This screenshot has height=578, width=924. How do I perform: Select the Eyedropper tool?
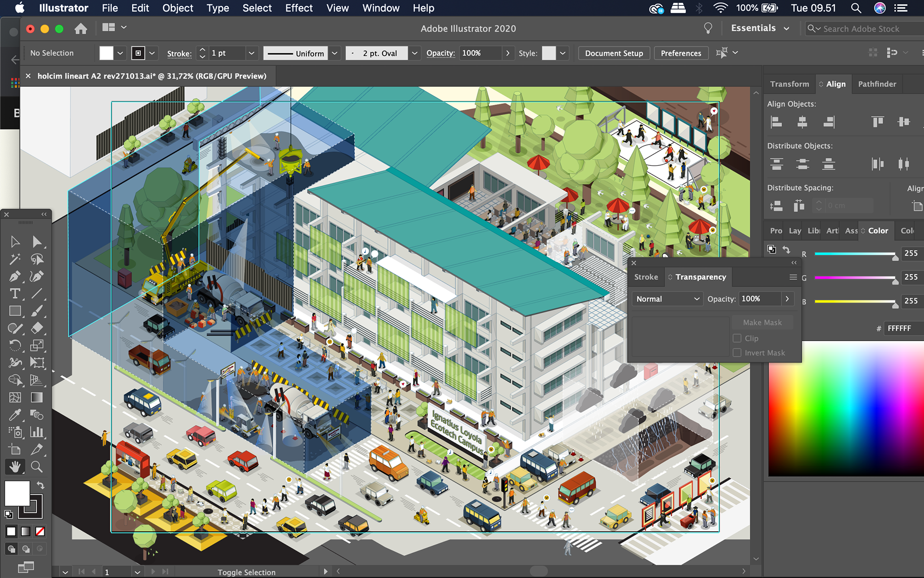(x=15, y=415)
